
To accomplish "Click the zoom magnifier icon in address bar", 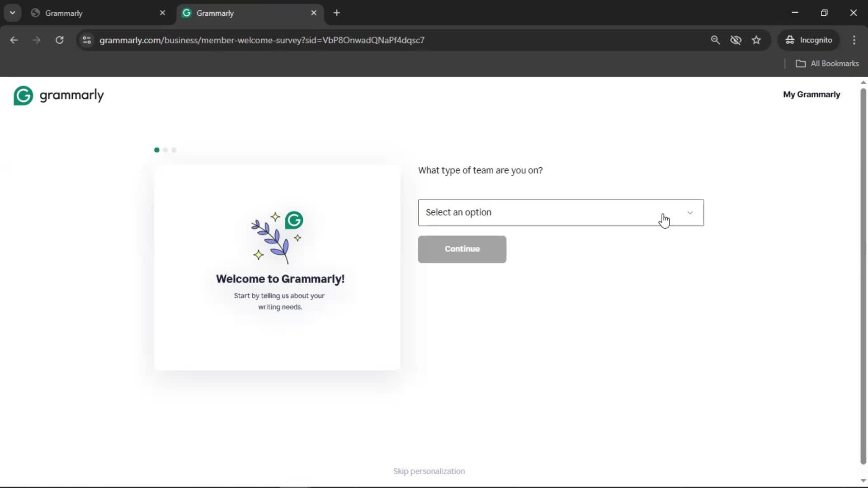I will pyautogui.click(x=715, y=40).
